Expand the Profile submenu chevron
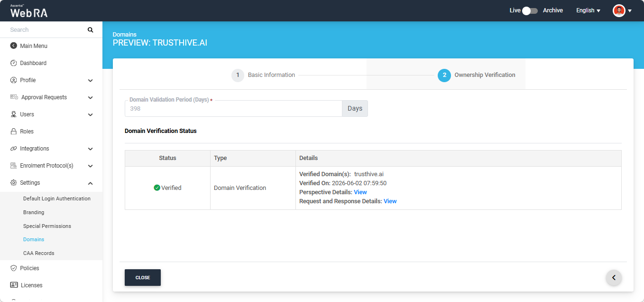The image size is (644, 302). coord(91,81)
